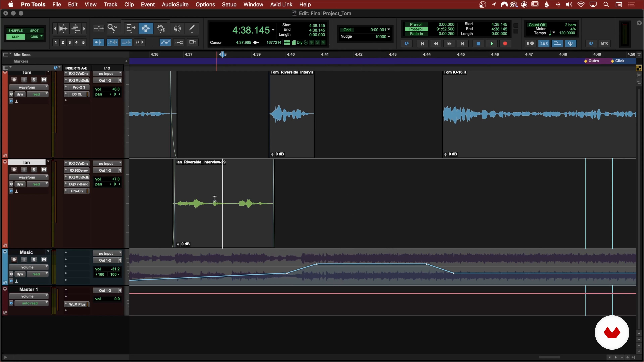Screen dimensions: 644x362
Task: Click the Record transport button
Action: click(505, 43)
